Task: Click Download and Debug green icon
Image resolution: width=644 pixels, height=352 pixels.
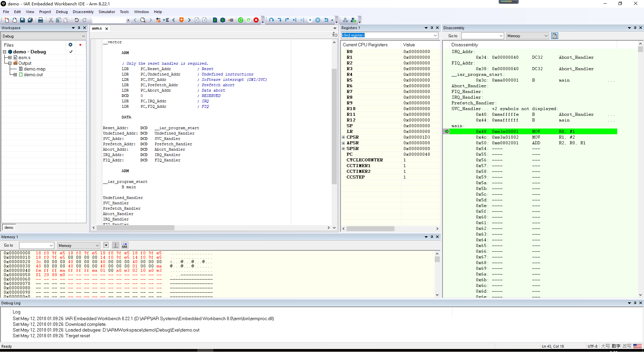Action: point(241,20)
